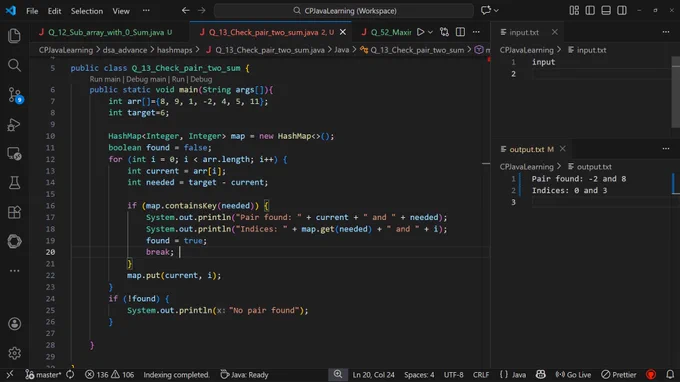Open the Accounts menu
Image resolution: width=680 pixels, height=382 pixels.
[x=14, y=324]
